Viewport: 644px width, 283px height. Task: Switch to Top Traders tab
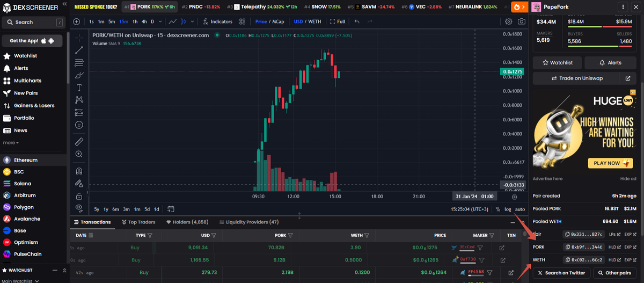[137, 222]
